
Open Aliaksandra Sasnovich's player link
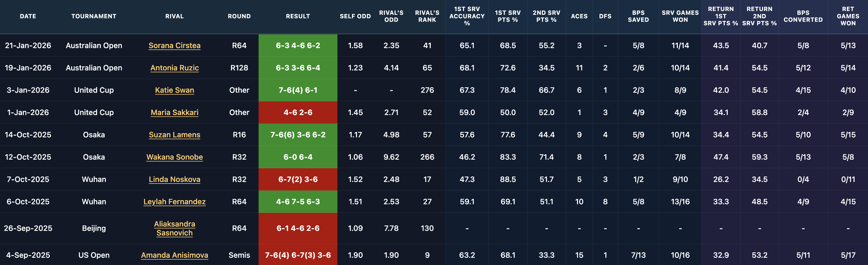[174, 228]
